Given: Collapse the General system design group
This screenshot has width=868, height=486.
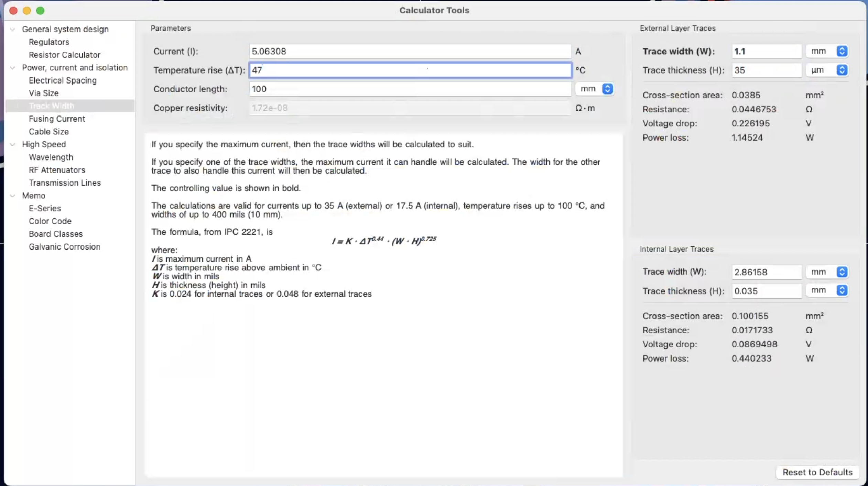Looking at the screenshot, I should [x=13, y=30].
